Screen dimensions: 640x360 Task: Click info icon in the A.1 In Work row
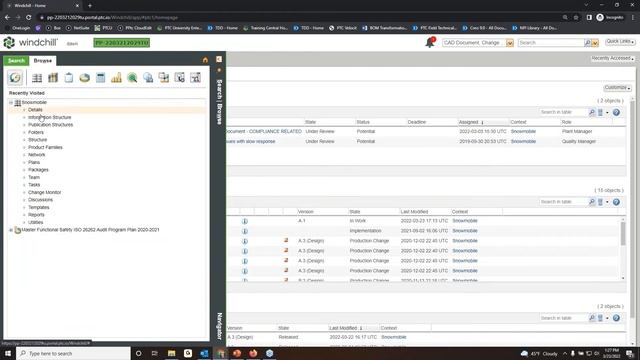[245, 221]
